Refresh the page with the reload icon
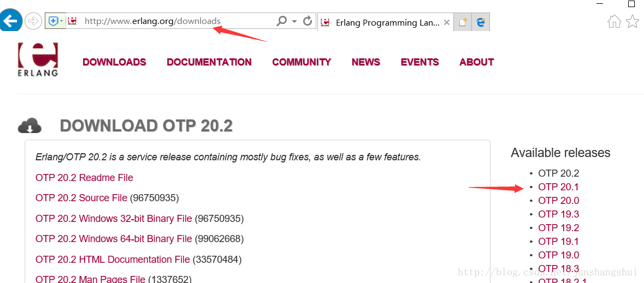Image resolution: width=644 pixels, height=283 pixels. (x=307, y=21)
